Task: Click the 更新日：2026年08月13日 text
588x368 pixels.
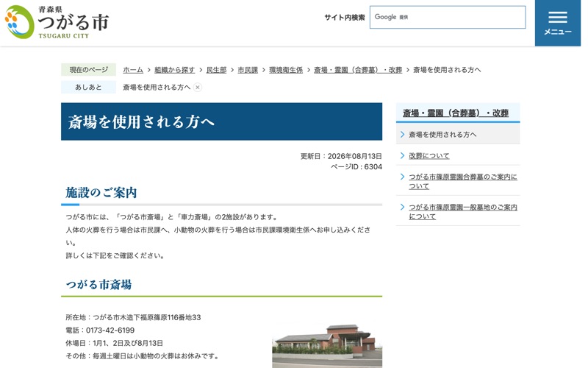Action: coord(341,156)
